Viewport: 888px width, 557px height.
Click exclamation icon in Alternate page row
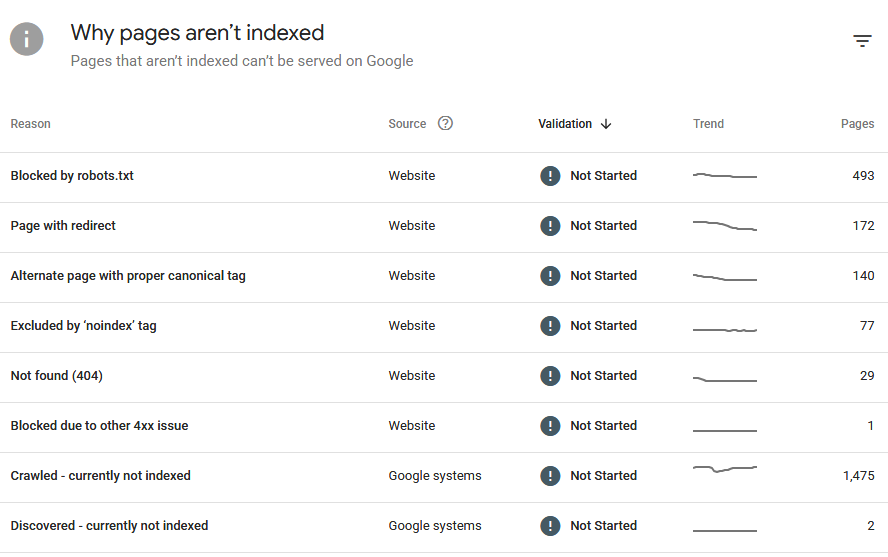pyautogui.click(x=550, y=276)
